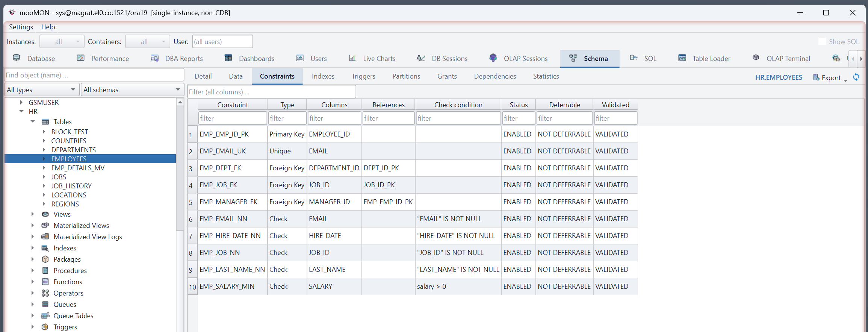
Task: Click the Type column filter box
Action: coord(287,118)
